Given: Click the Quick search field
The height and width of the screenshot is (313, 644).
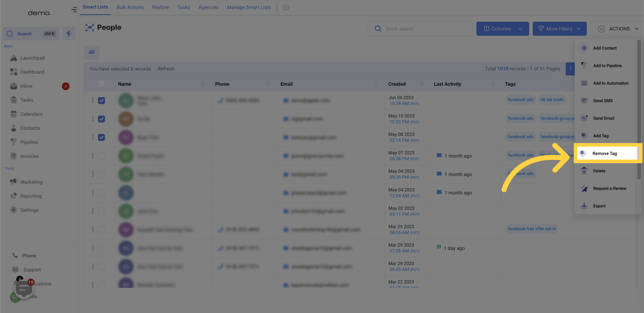Looking at the screenshot, I should click(x=420, y=29).
